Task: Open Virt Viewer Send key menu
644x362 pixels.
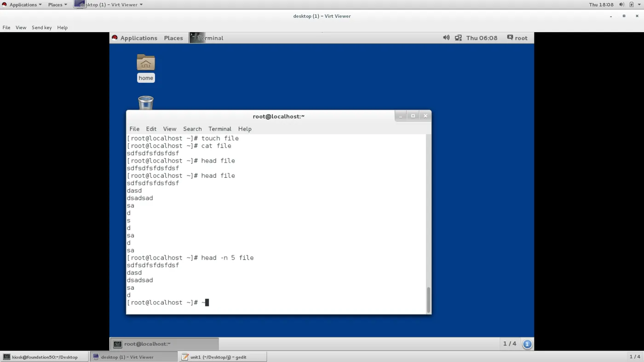Action: pos(42,28)
